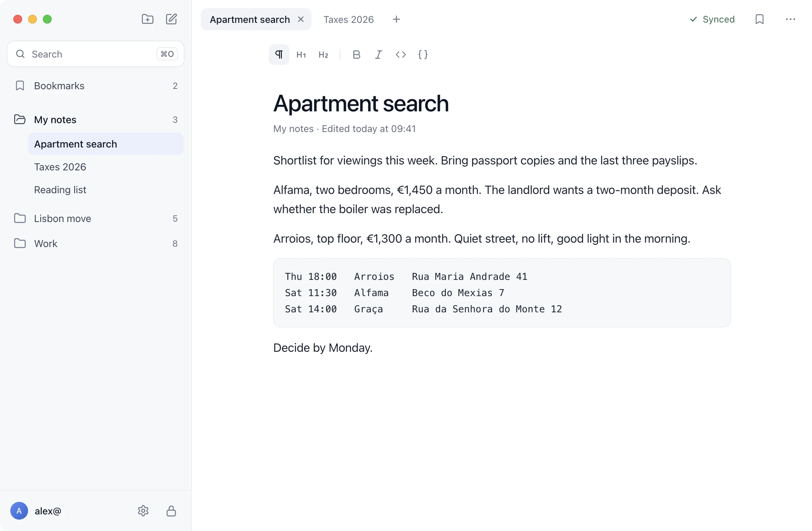Open the Reading list note
Viewport: 812px width, 531px height.
106,190
